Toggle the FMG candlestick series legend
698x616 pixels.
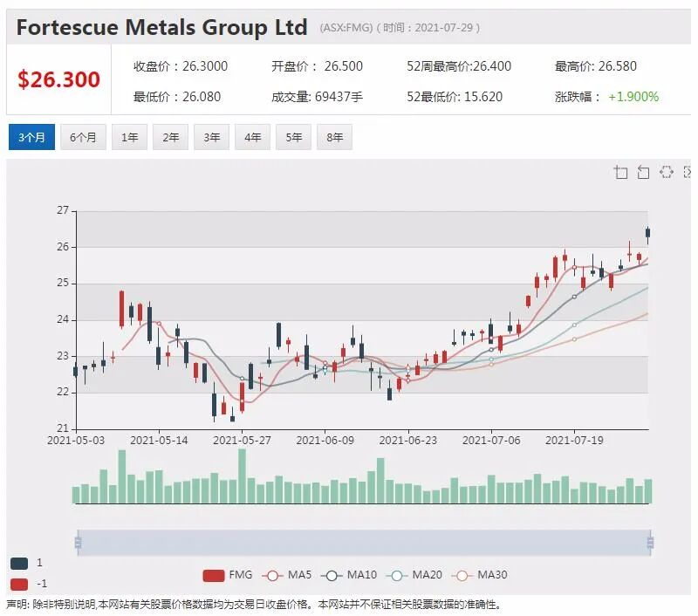[227, 575]
